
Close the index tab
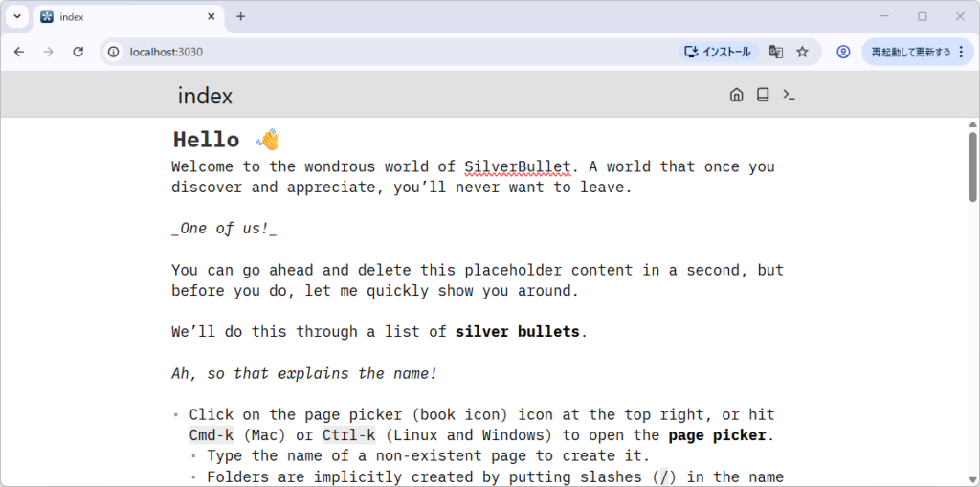[211, 16]
